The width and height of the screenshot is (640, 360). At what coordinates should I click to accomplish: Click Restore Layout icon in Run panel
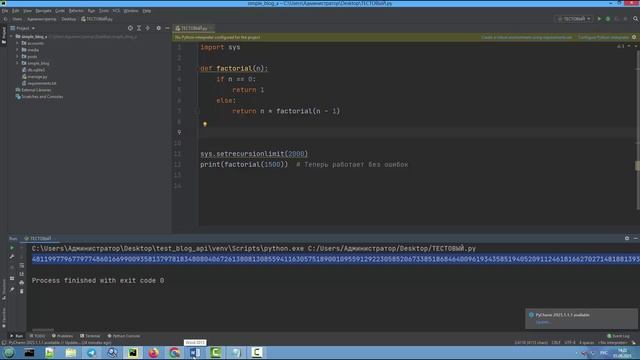pyautogui.click(x=12, y=278)
